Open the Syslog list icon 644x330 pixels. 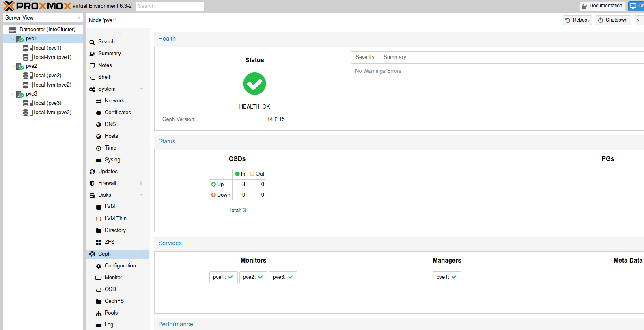99,160
